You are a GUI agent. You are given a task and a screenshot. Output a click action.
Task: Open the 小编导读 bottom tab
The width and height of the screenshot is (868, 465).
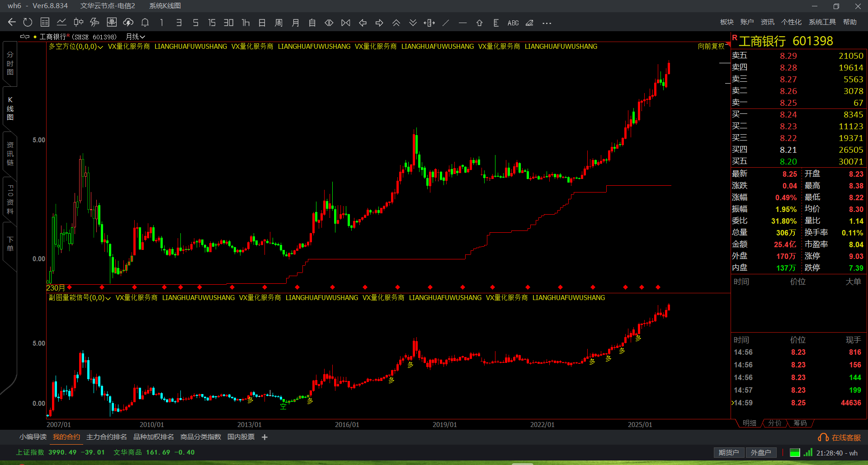click(33, 437)
